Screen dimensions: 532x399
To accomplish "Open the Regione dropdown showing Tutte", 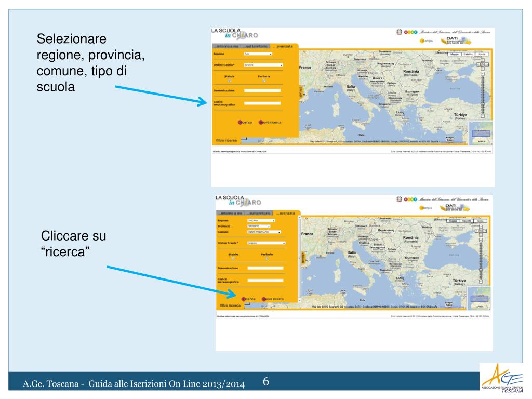I will (x=258, y=54).
